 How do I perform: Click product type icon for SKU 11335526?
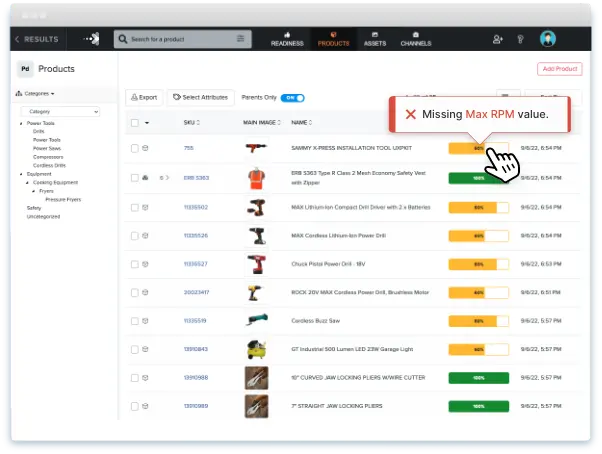[145, 236]
